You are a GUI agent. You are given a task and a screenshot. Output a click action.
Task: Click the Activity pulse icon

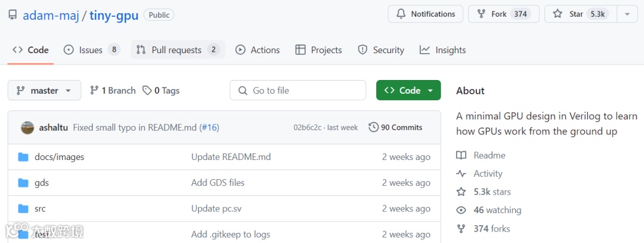pyautogui.click(x=461, y=174)
